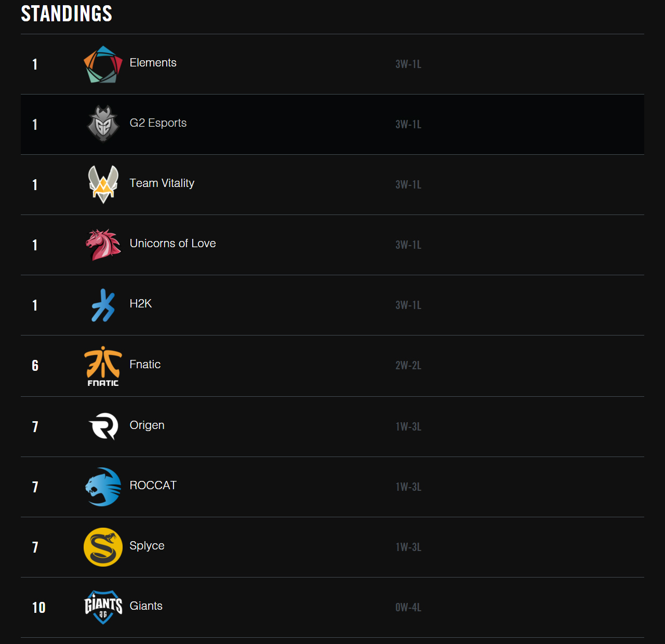Click Fnatic's 2W-2L record

pos(408,366)
